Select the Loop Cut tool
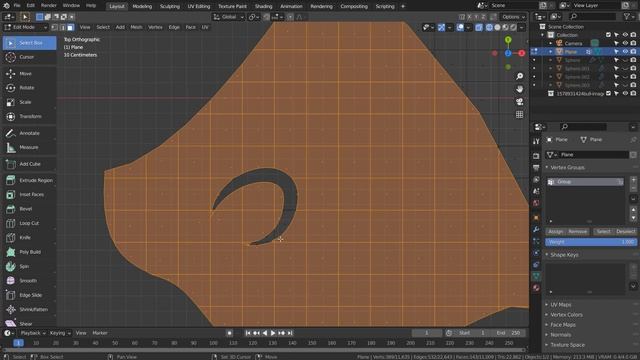Screen dimensions: 640x360 tap(29, 223)
